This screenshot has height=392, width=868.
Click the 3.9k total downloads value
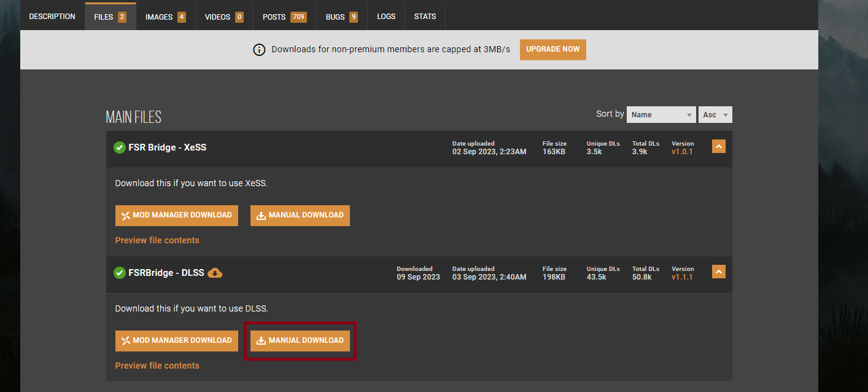point(640,152)
